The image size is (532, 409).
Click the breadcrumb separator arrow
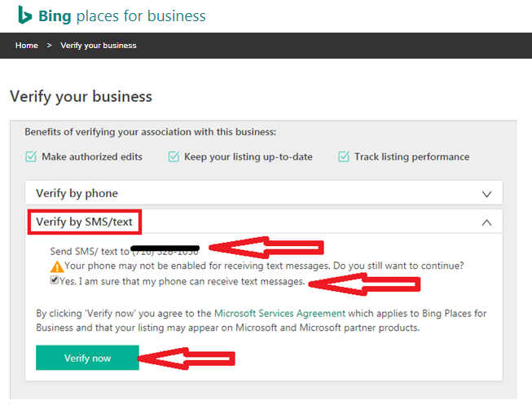pos(49,46)
